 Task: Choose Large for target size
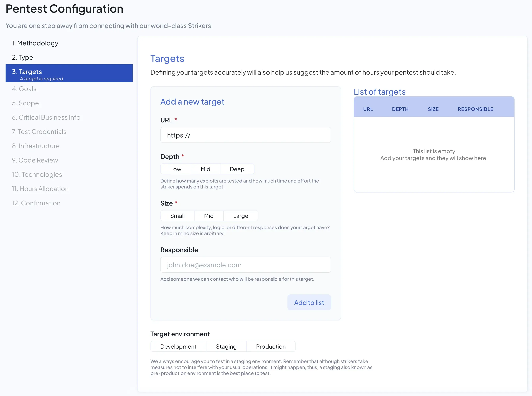241,215
